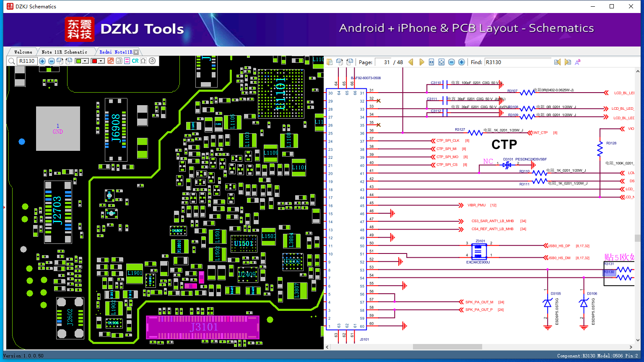Click the CR icon in PCB toolbar
The width and height of the screenshot is (644, 362).
(135, 61)
